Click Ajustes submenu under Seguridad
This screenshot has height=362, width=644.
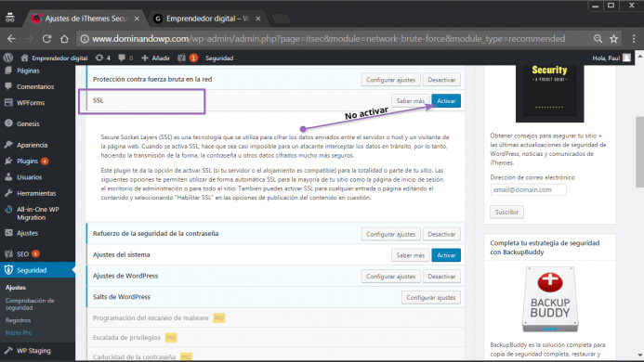coord(16,288)
